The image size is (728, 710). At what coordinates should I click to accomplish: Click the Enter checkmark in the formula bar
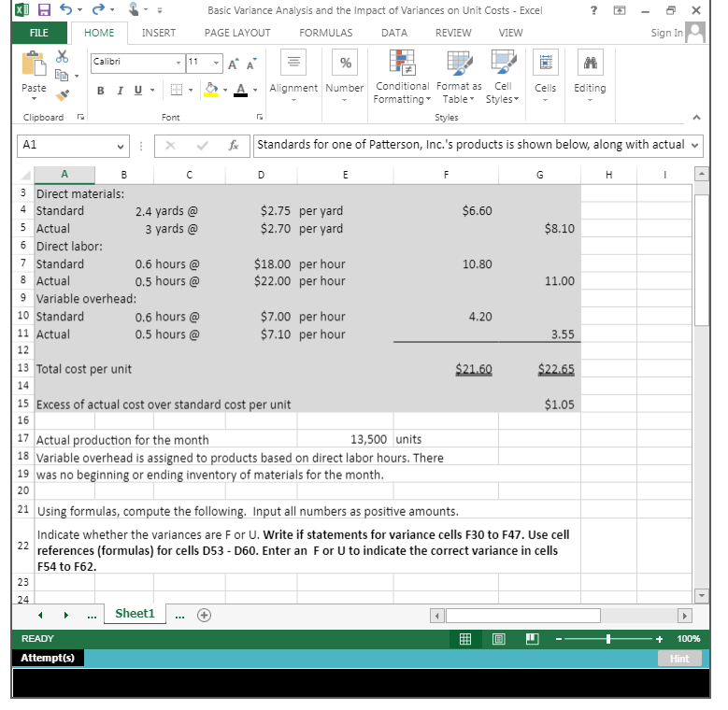(x=202, y=146)
